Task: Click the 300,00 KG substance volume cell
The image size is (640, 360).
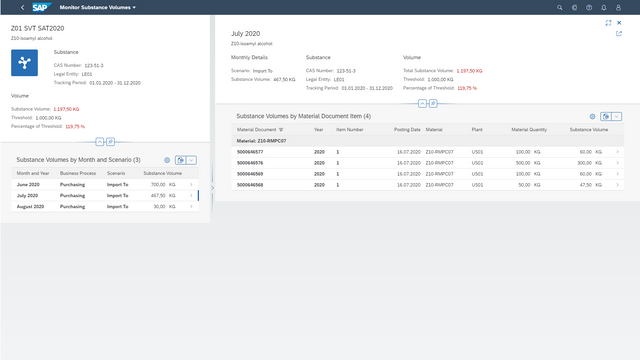Action: coord(589,163)
